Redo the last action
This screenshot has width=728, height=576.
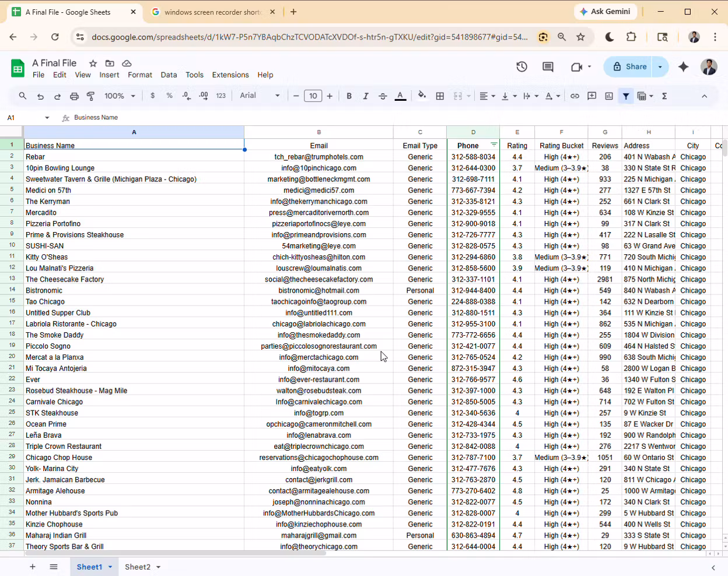tap(57, 96)
